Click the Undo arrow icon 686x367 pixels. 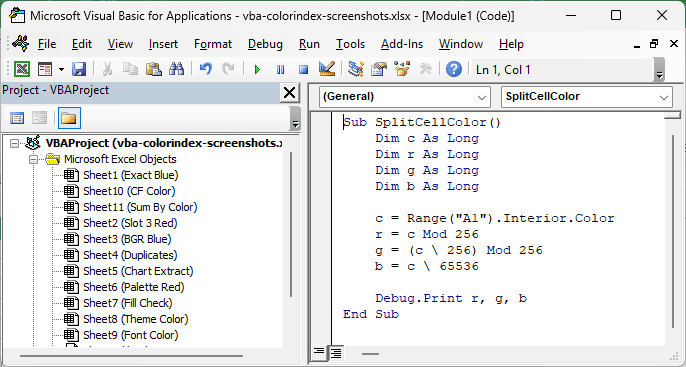(206, 69)
